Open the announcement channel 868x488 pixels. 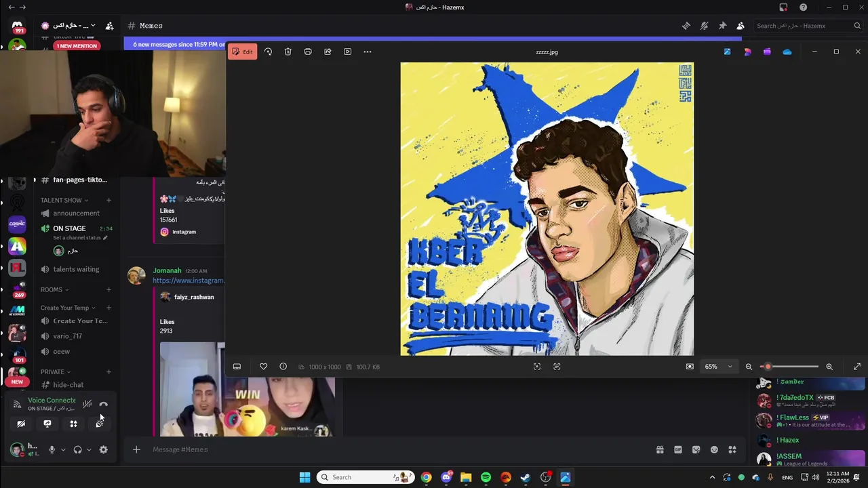tap(76, 213)
